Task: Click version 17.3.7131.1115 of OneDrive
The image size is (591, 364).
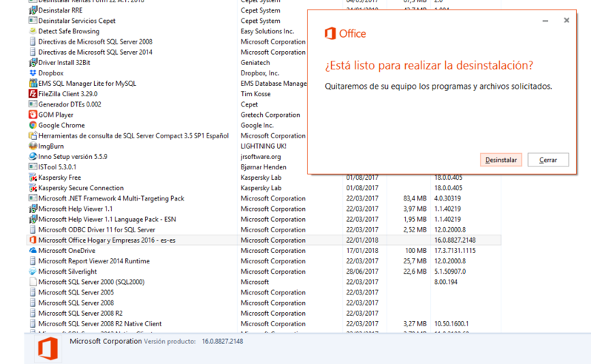Action: tap(455, 251)
